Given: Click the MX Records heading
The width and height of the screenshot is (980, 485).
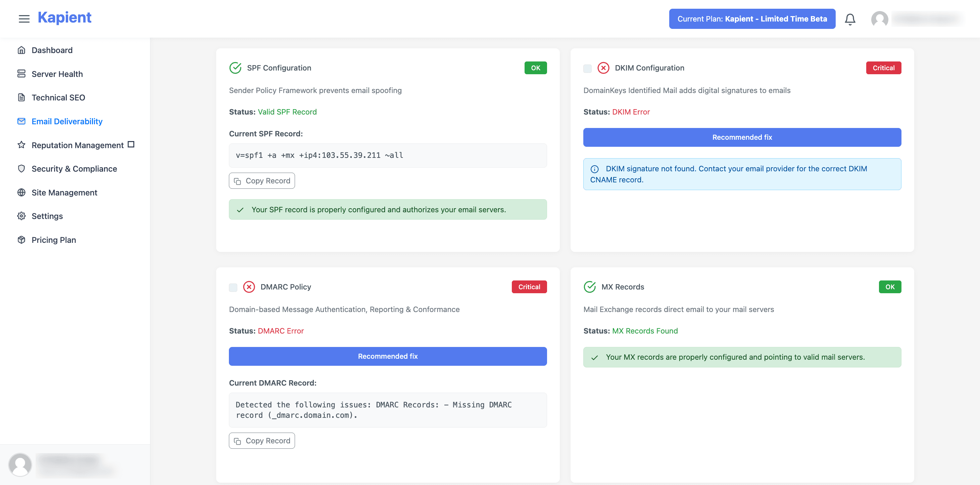Looking at the screenshot, I should point(623,286).
